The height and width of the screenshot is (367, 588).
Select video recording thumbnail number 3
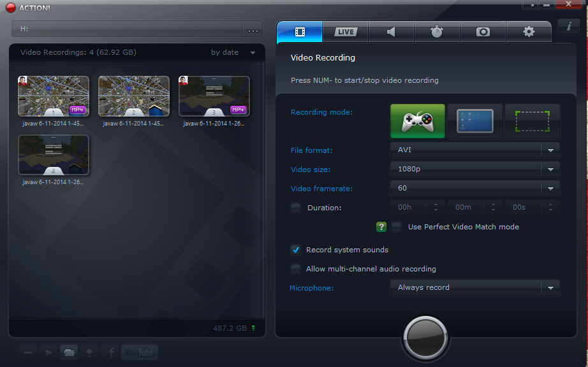coord(214,96)
